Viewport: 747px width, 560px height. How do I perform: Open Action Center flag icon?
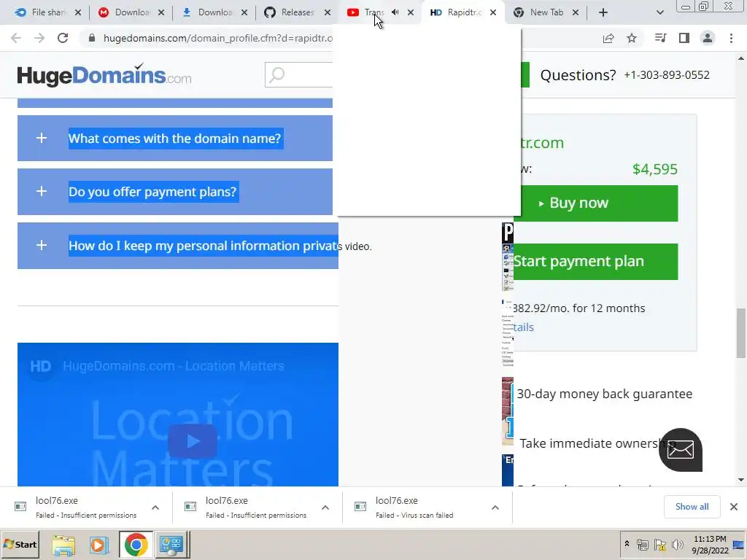coord(659,544)
